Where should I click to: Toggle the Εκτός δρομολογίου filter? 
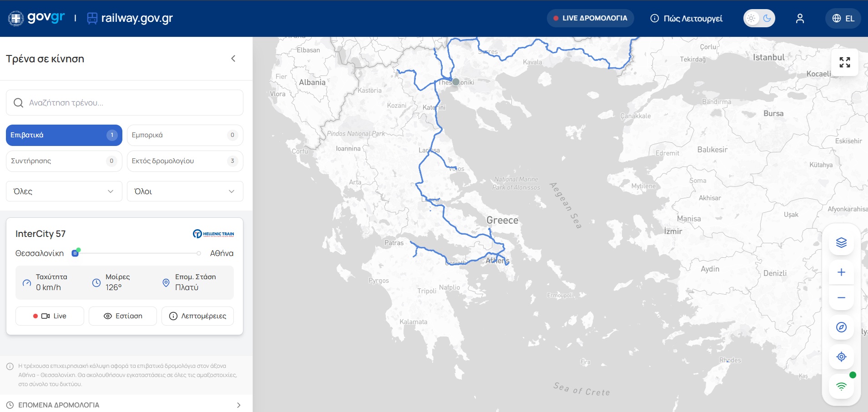(185, 161)
